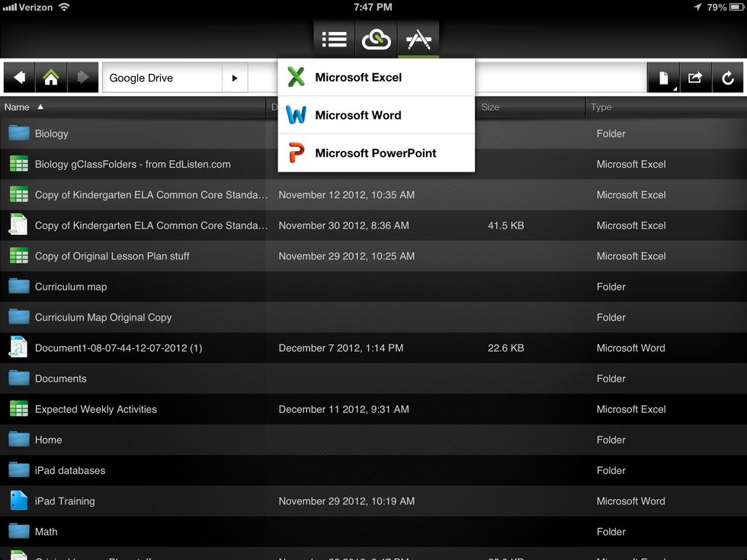Open the list view icon in top bar
The height and width of the screenshot is (560, 747).
tap(334, 39)
